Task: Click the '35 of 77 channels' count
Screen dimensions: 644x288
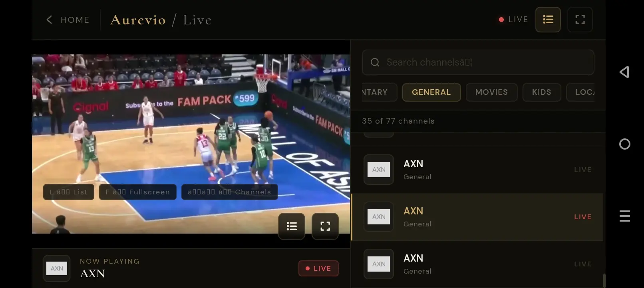Action: [398, 121]
